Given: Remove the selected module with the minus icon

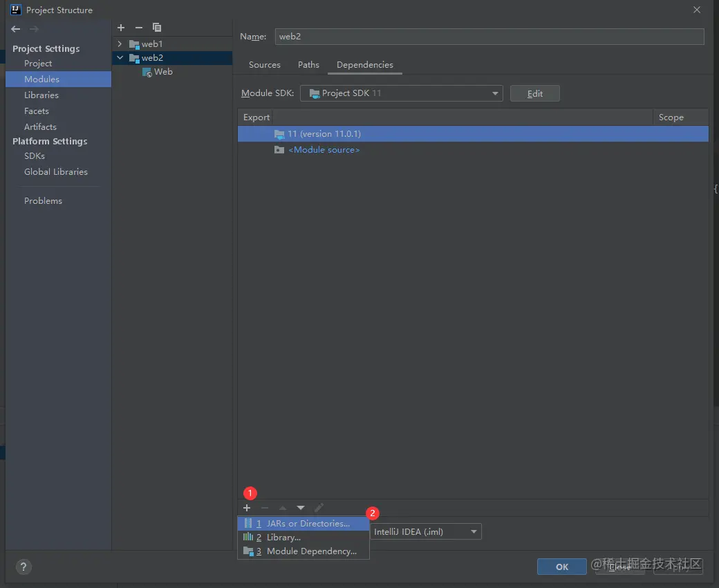Looking at the screenshot, I should coord(139,28).
